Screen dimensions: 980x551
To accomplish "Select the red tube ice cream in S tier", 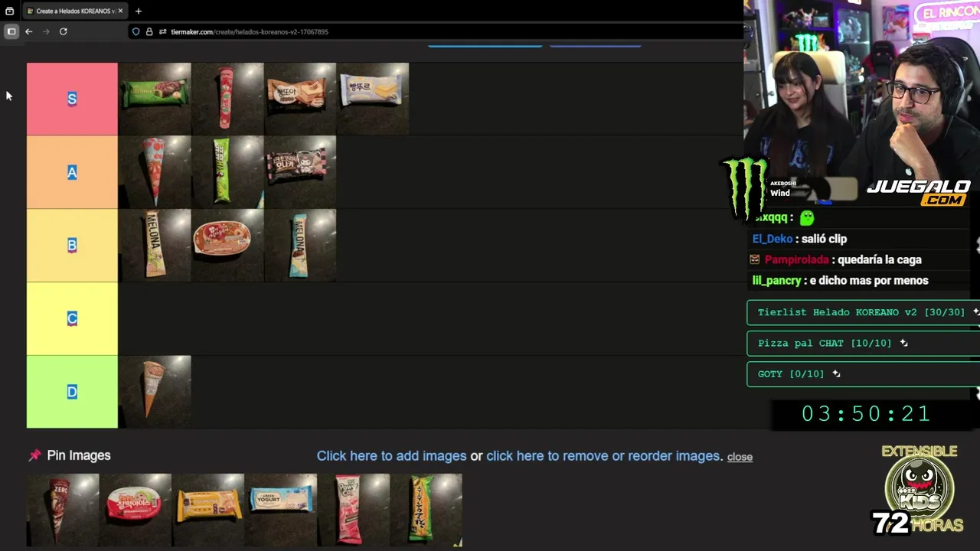I will [x=227, y=99].
